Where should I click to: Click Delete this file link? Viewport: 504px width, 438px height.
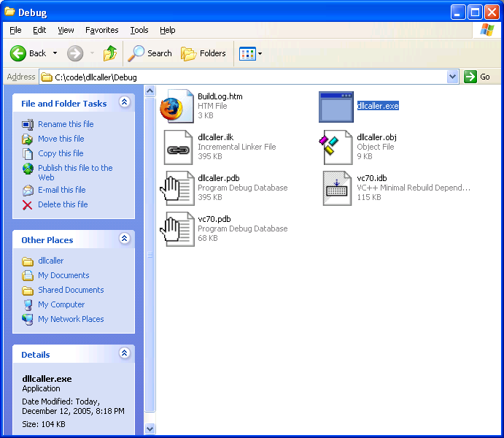coord(63,204)
